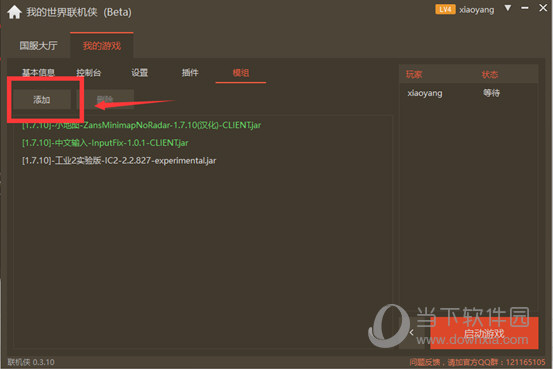The height and width of the screenshot is (369, 553).
Task: Go to the 设置 sub-tab
Action: tap(140, 73)
